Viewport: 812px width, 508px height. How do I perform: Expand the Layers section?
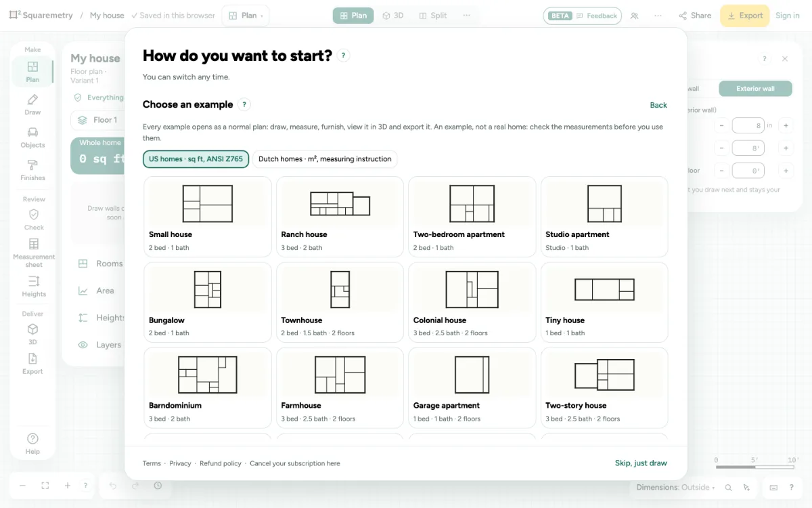coord(99,345)
